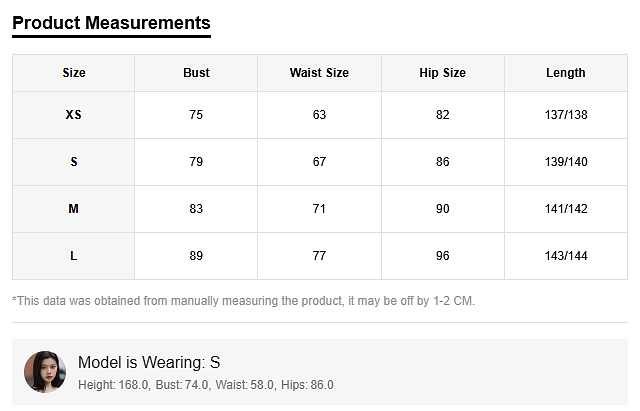Click the Length column header
Image resolution: width=640 pixels, height=411 pixels.
coord(566,73)
